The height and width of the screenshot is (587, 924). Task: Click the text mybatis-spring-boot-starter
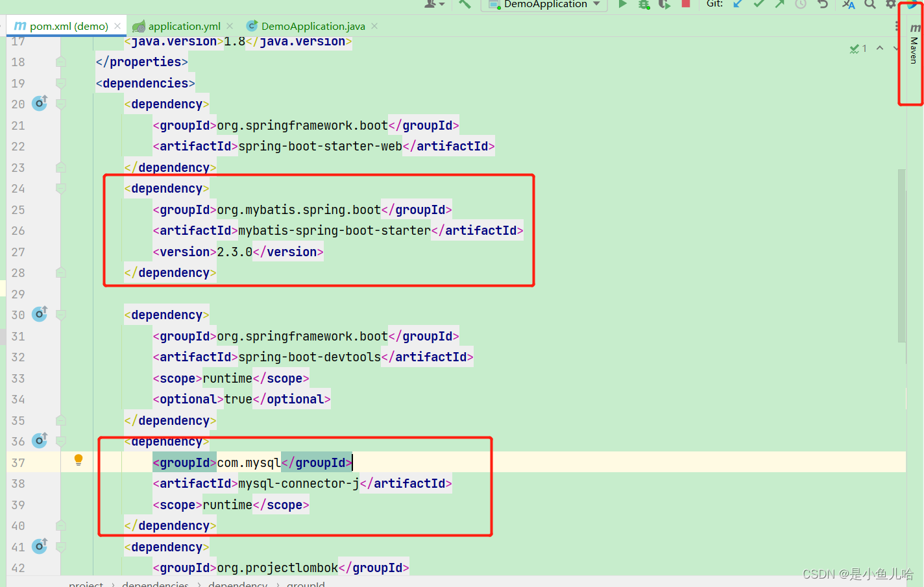(x=335, y=230)
